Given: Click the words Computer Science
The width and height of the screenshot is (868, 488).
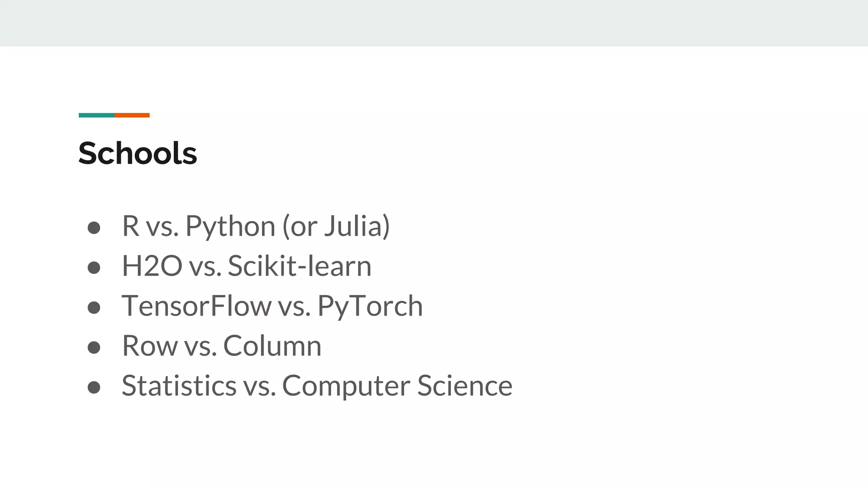Looking at the screenshot, I should [397, 385].
